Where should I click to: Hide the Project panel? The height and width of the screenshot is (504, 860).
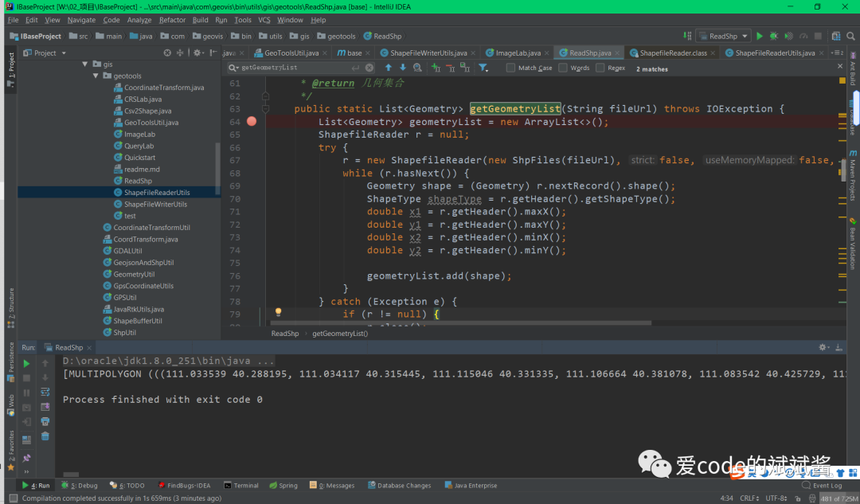[x=213, y=53]
